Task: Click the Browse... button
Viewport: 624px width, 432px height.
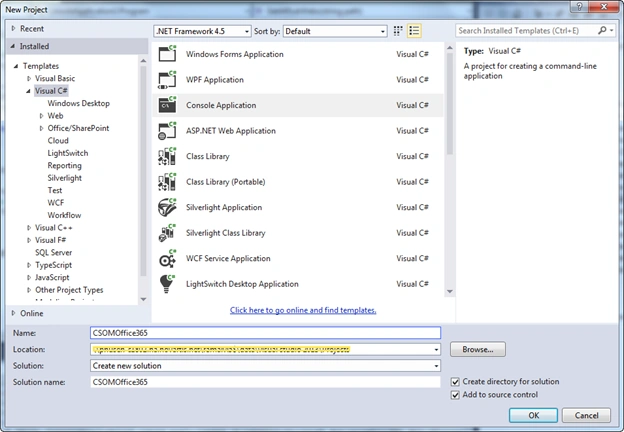Action: [x=478, y=349]
